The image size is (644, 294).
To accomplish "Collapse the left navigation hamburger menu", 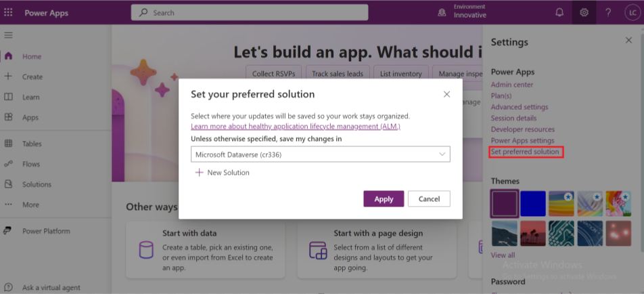I will [9, 35].
